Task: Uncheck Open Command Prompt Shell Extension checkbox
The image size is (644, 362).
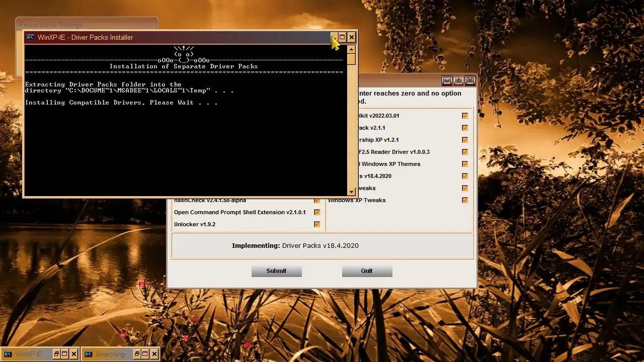Action: (x=317, y=212)
